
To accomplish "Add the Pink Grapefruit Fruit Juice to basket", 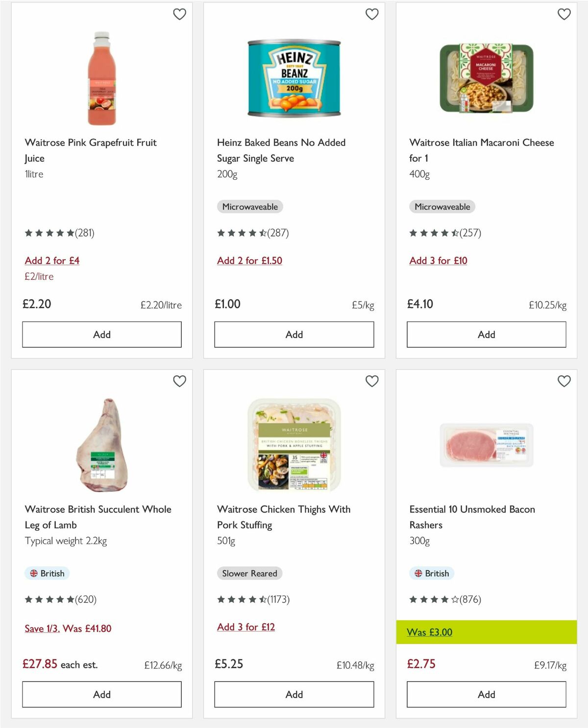I will pos(101,334).
